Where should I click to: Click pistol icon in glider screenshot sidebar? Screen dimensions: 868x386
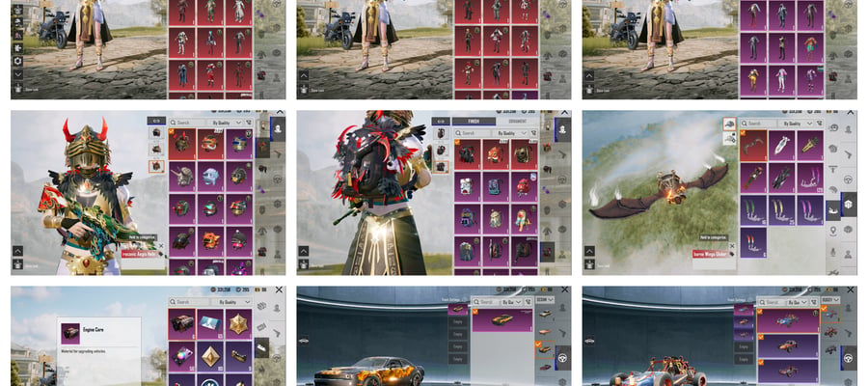pos(849,153)
